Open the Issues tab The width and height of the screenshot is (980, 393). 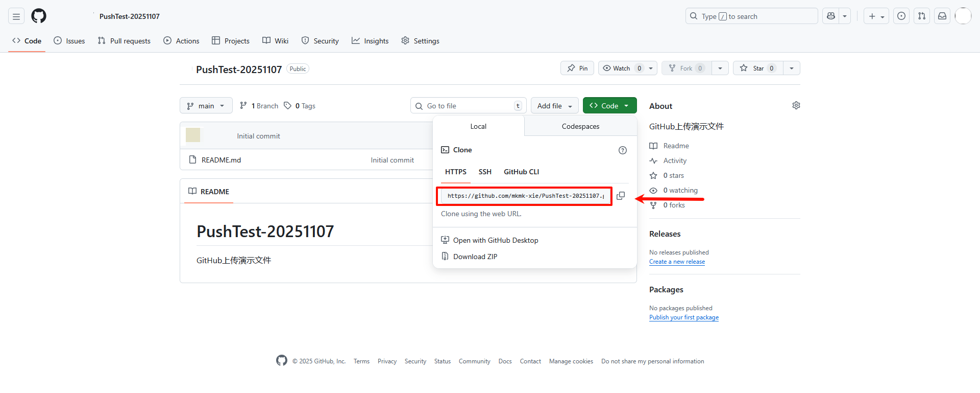[x=69, y=41]
